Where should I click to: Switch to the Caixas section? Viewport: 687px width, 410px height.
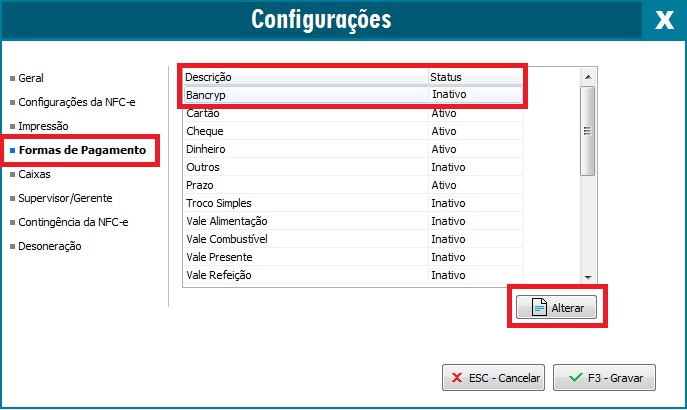[x=34, y=174]
